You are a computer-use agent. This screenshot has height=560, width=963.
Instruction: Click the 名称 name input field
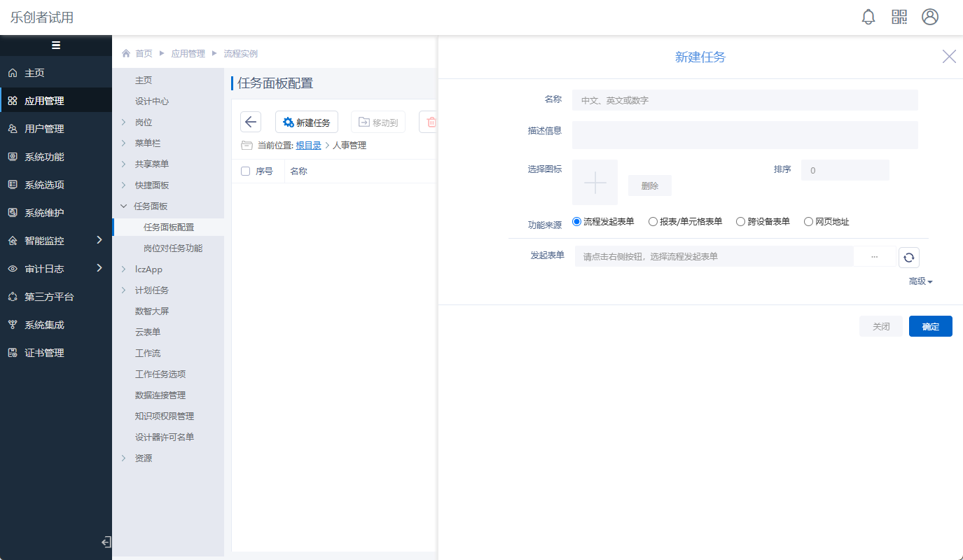[744, 100]
